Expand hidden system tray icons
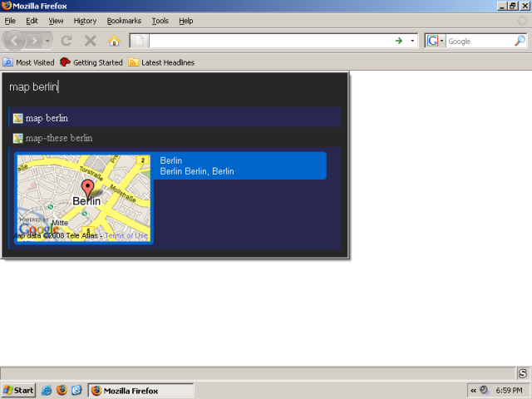The image size is (532, 399). tap(473, 391)
